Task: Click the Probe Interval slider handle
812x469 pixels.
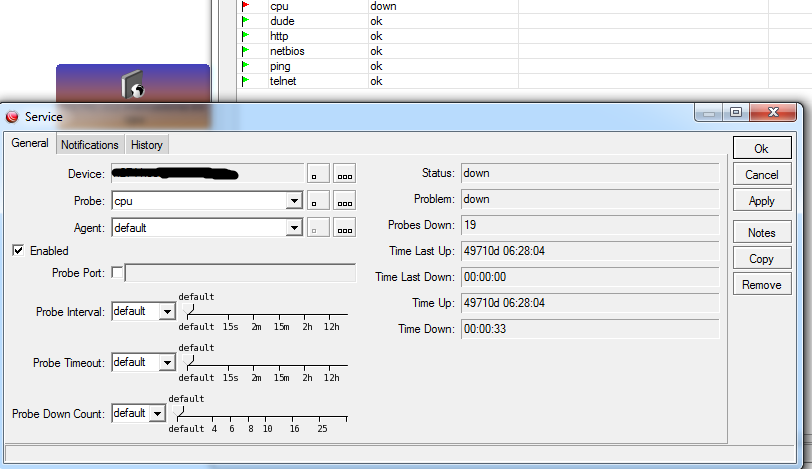Action: [188, 311]
